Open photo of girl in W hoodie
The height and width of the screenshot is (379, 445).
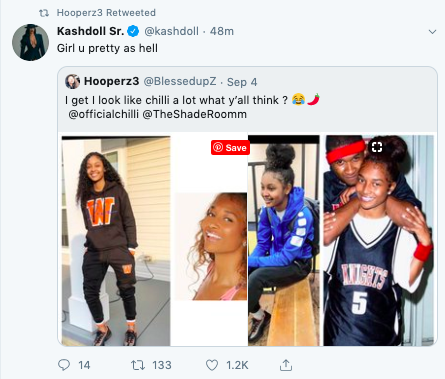(x=116, y=241)
